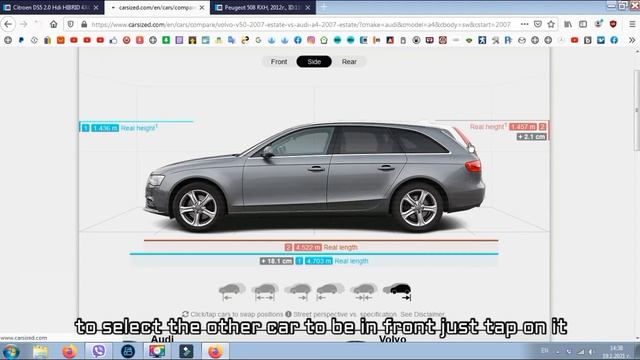Tap the grey Audi to swap positions
The width and height of the screenshot is (640, 360).
(314, 178)
